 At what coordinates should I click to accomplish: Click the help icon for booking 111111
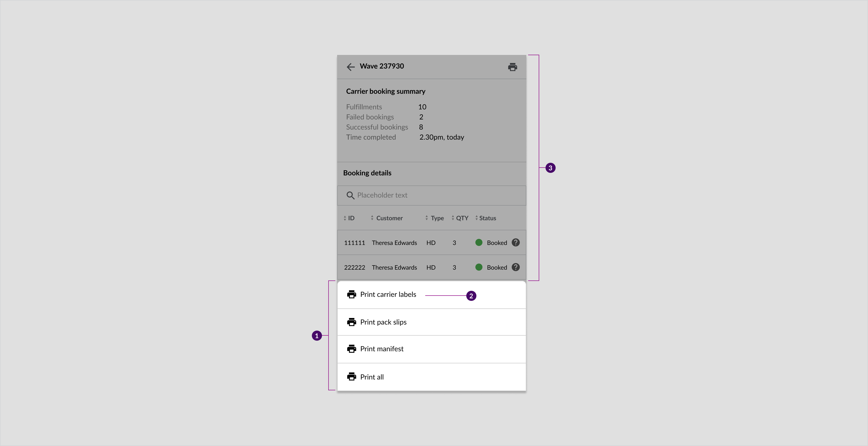click(515, 242)
